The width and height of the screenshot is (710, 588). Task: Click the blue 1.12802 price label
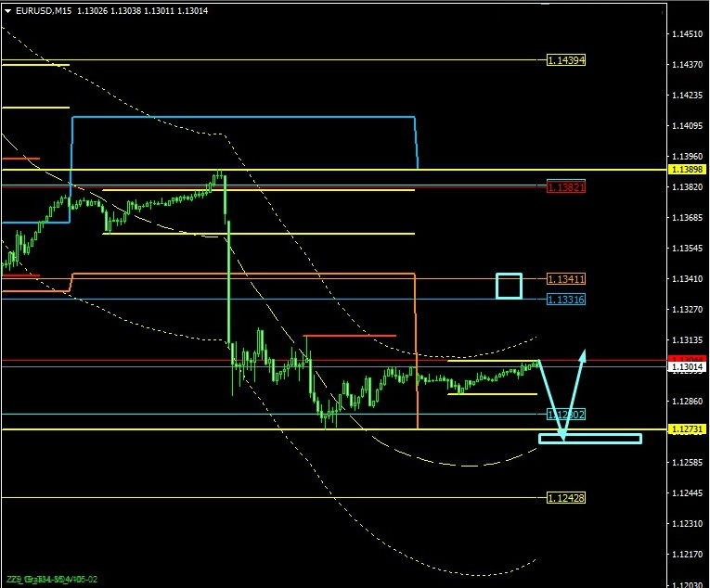pos(565,415)
